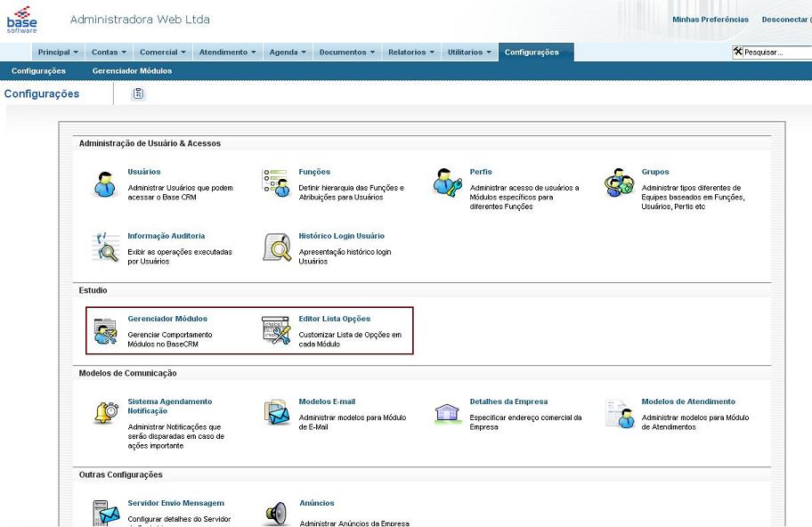Click the small icon beside the Configurações title
Viewport: 812px width, 527px height.
click(138, 93)
